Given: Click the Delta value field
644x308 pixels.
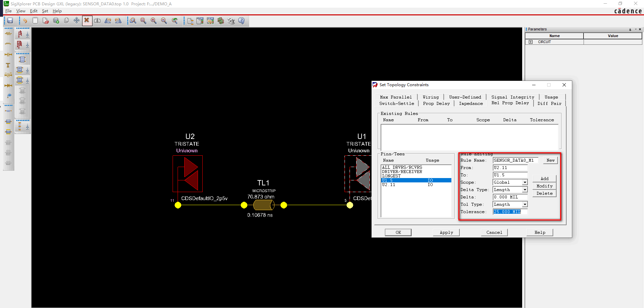Looking at the screenshot, I should click(510, 197).
